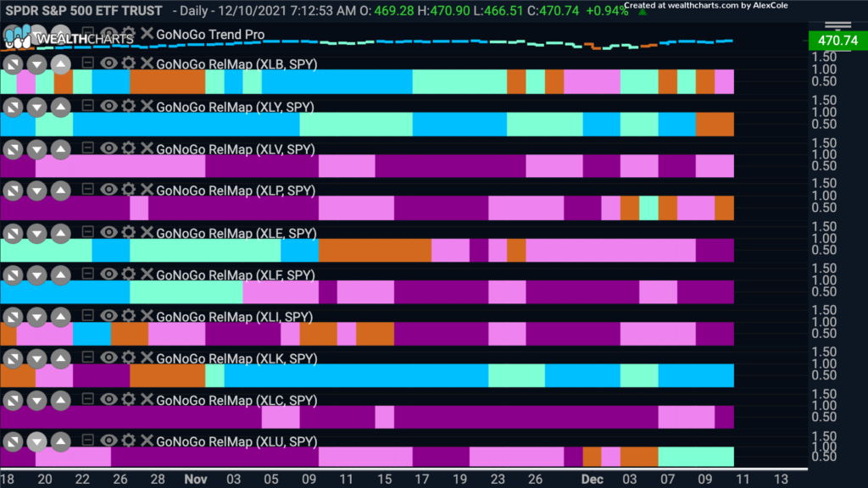The image size is (868, 488).
Task: Hide the XLK RelMap with eye icon
Action: pyautogui.click(x=108, y=358)
